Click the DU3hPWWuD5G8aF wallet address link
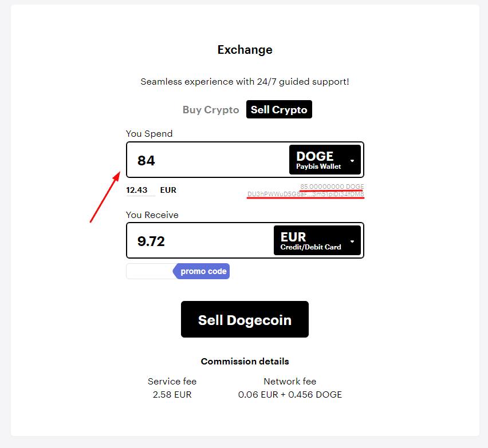This screenshot has height=448, width=488. 305,195
